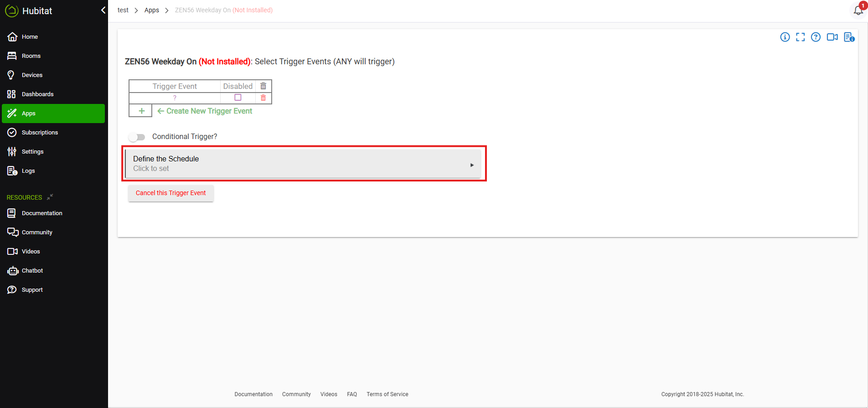Screen dimensions: 868x408
Task: Go to Rooms in the sidebar
Action: pyautogui.click(x=53, y=56)
